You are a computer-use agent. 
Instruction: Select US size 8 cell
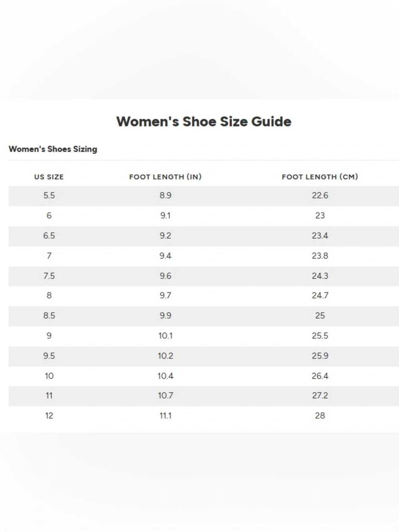pos(49,295)
